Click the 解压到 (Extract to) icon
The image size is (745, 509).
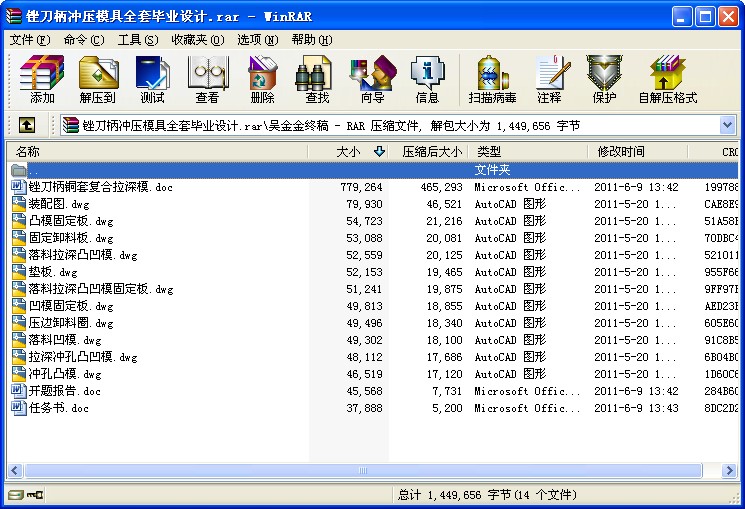pos(98,79)
